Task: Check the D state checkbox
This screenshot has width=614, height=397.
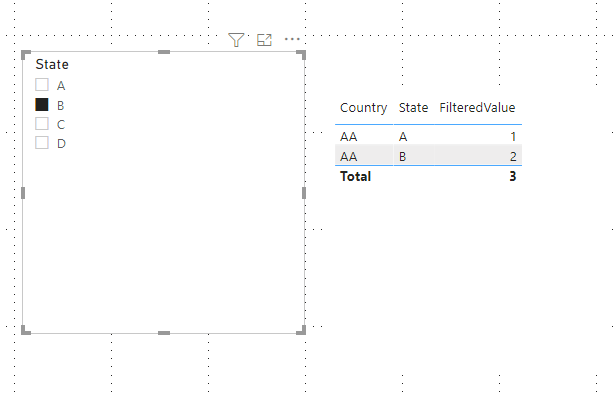Action: 42,143
